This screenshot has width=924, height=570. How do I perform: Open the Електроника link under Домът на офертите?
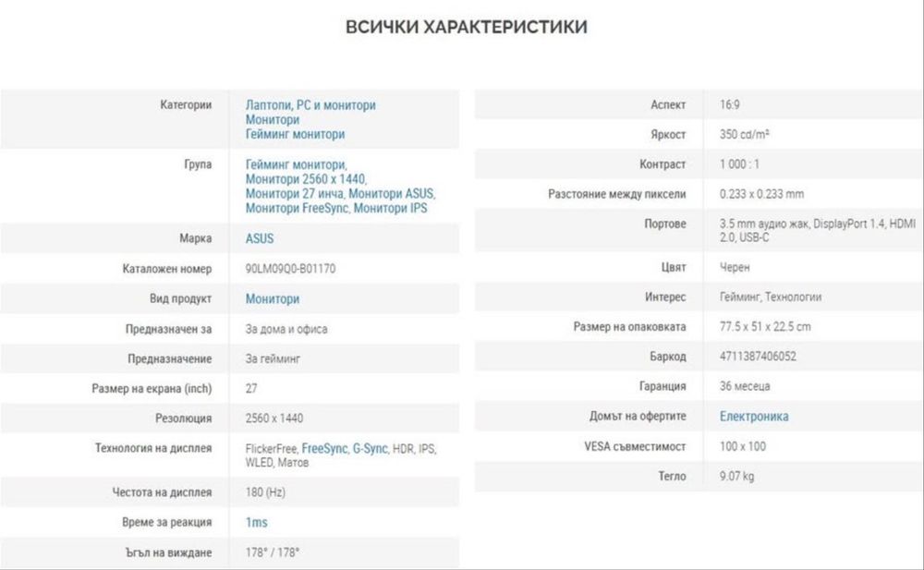pos(754,417)
